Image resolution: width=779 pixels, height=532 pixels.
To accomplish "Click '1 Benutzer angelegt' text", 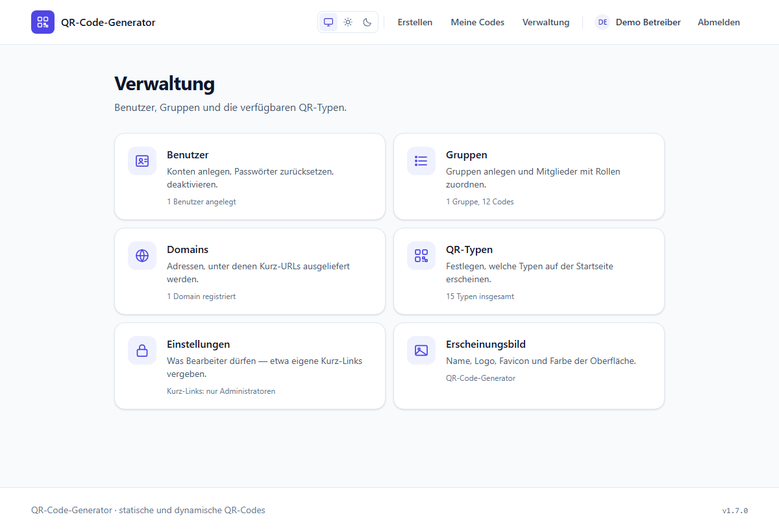I will 201,202.
